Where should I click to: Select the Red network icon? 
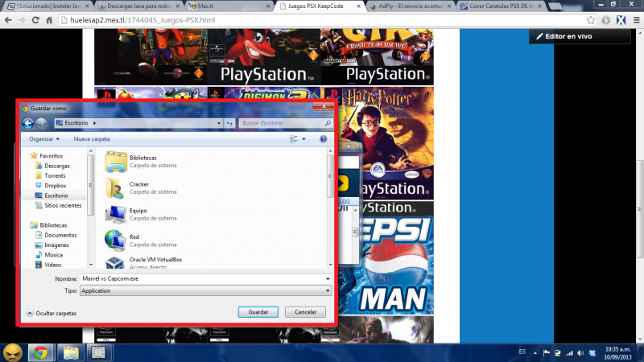pos(115,241)
